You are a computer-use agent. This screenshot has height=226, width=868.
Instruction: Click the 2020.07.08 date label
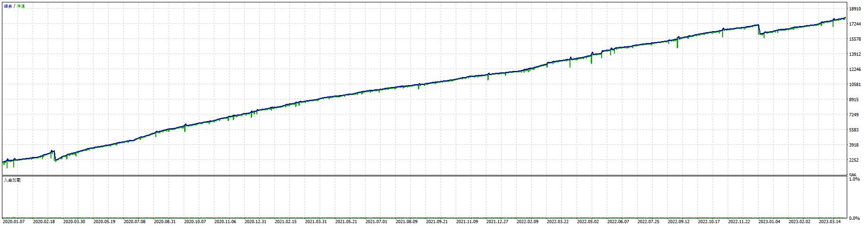pyautogui.click(x=135, y=221)
